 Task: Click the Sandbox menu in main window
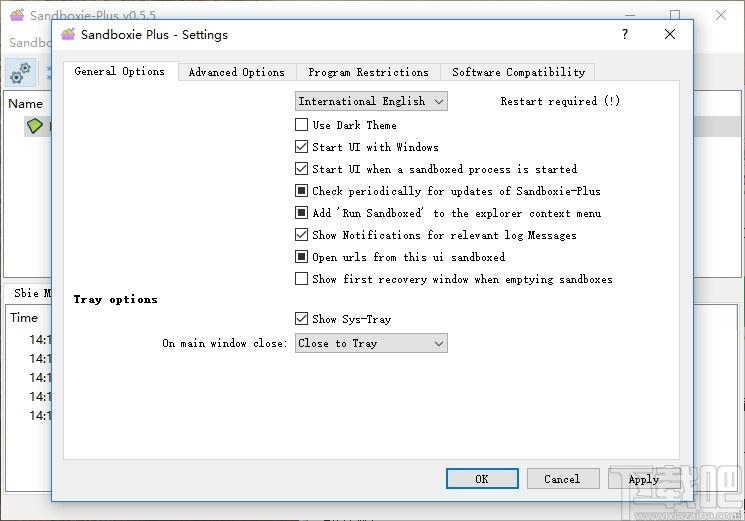point(30,42)
